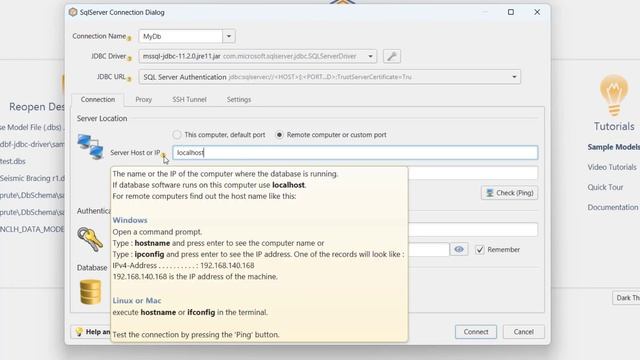Click help hint icon beside JDBC Driver
640x360 pixels.
tap(129, 59)
